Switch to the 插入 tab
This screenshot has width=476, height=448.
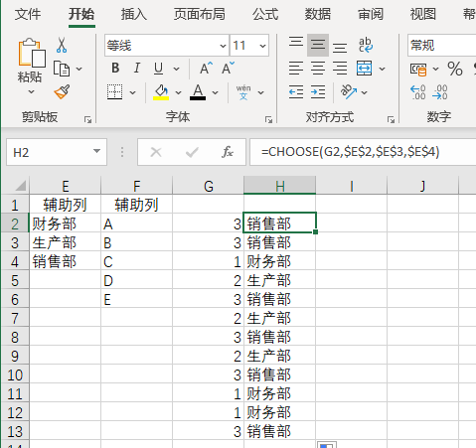point(134,14)
